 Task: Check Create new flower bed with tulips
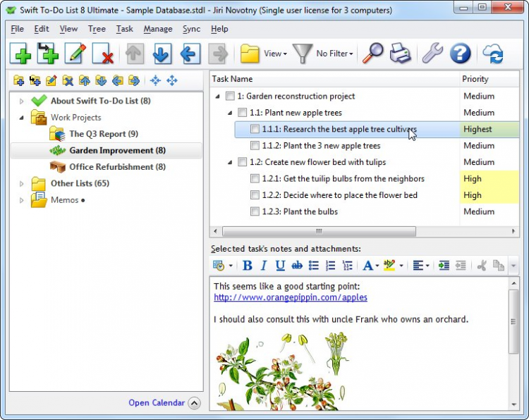pos(242,162)
